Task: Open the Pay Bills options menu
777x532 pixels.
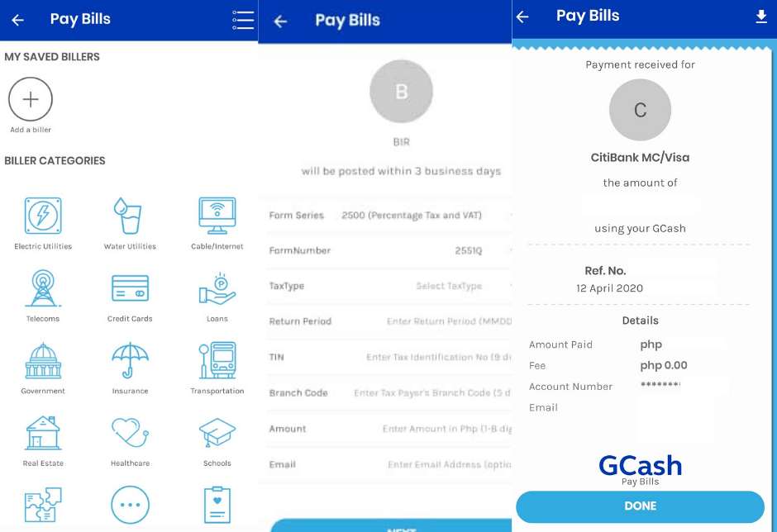Action: tap(242, 21)
